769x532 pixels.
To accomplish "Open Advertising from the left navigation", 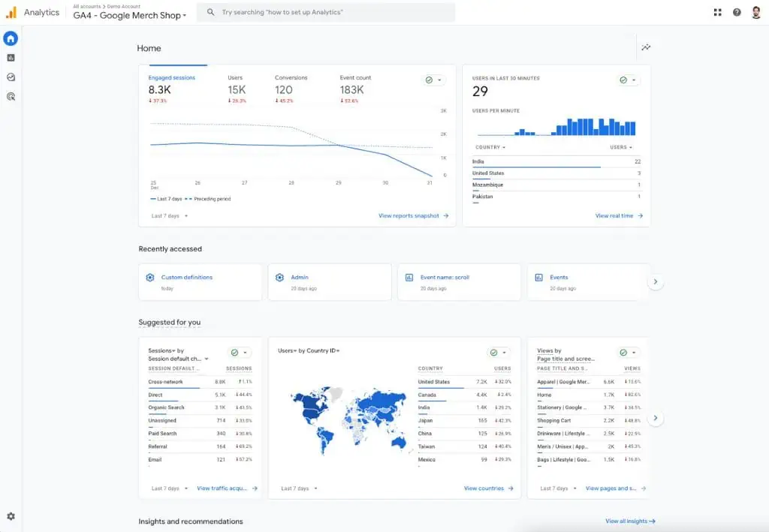I will [x=10, y=96].
